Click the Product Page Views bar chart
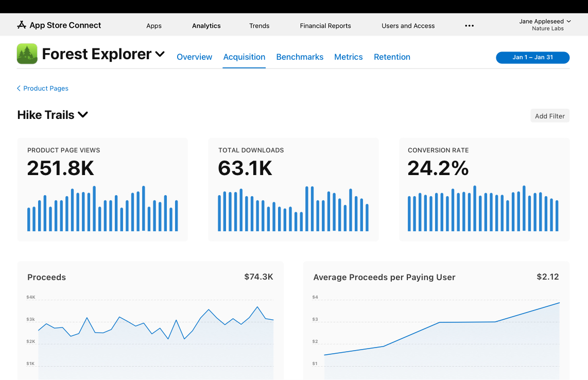Viewport: 588px width, 380px height. (102, 209)
